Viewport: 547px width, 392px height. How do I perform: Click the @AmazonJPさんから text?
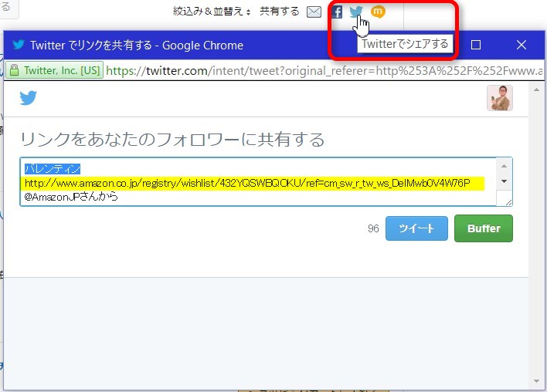(x=71, y=197)
